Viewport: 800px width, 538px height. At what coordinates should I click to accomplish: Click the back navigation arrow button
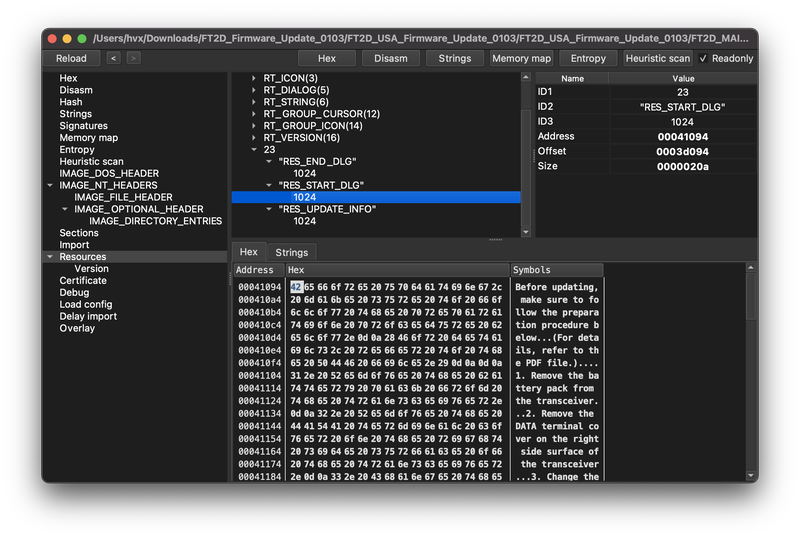[x=113, y=58]
